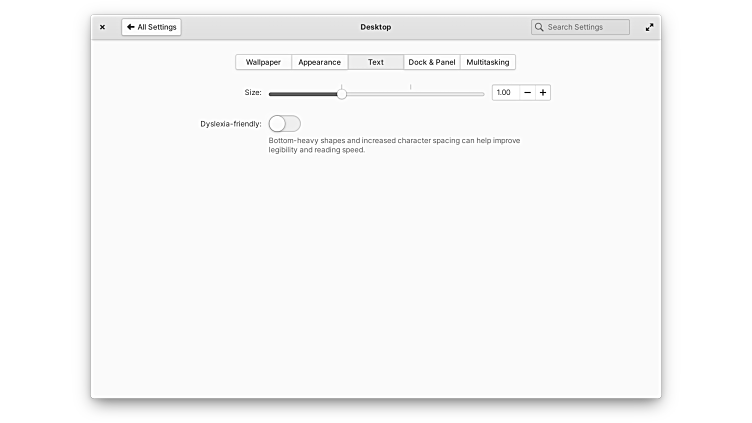Open the Appearance tab

[x=319, y=62]
